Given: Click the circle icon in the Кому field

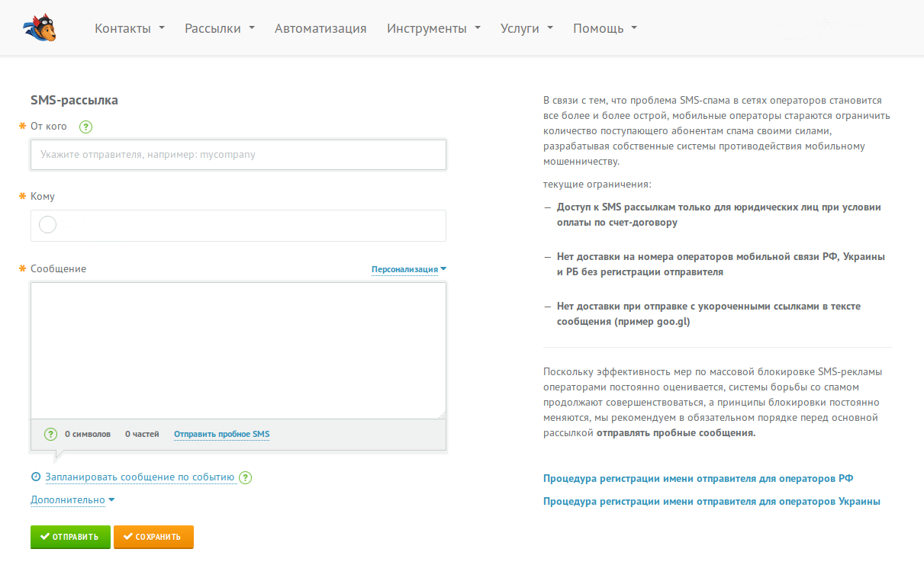Looking at the screenshot, I should point(47,225).
